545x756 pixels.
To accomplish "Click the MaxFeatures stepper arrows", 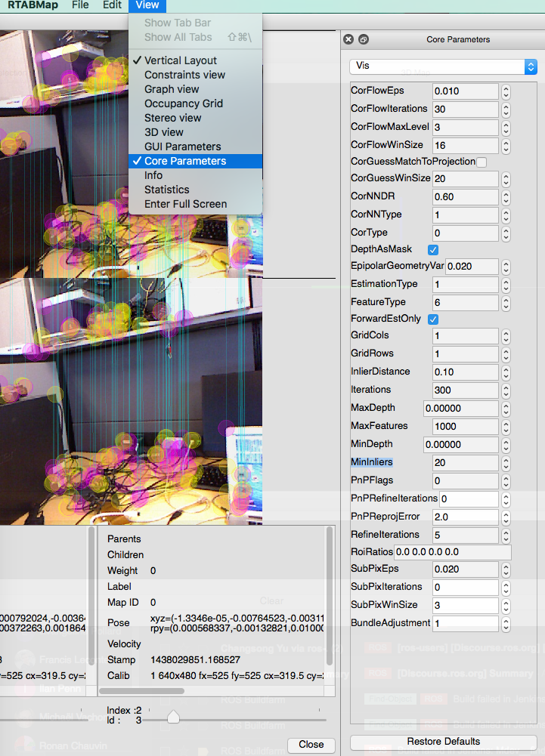I will tap(506, 427).
